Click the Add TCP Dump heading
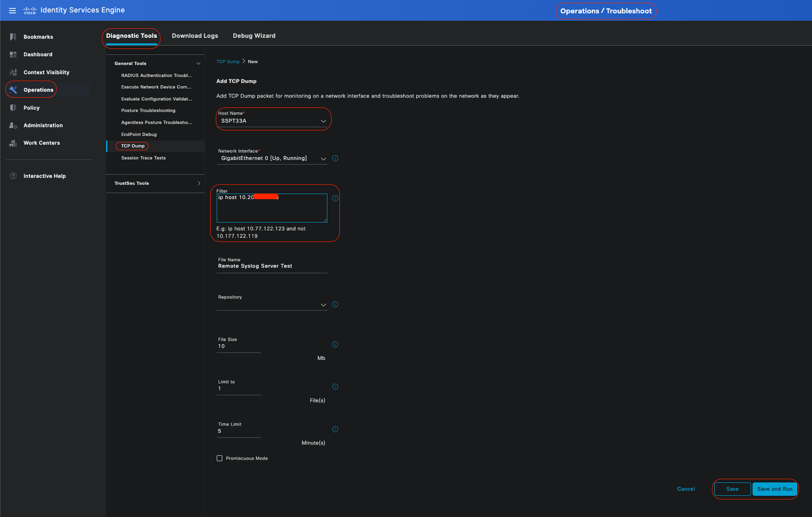This screenshot has height=517, width=812. [237, 81]
